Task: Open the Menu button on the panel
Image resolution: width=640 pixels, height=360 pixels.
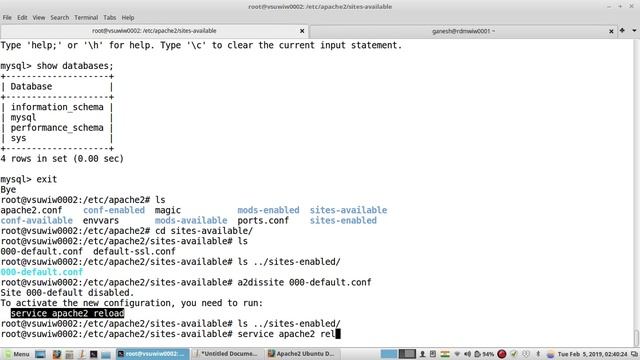Action: [17, 354]
